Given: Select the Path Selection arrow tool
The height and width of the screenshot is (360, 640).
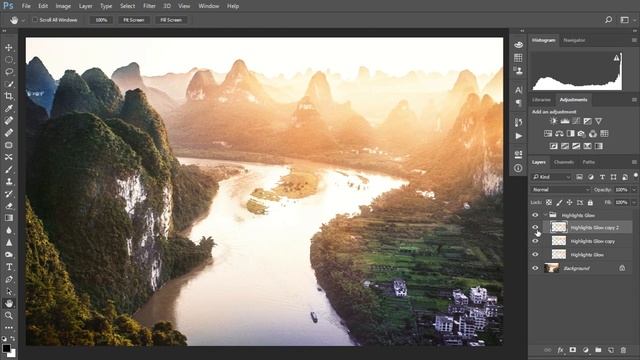Looking at the screenshot, I should pyautogui.click(x=9, y=291).
